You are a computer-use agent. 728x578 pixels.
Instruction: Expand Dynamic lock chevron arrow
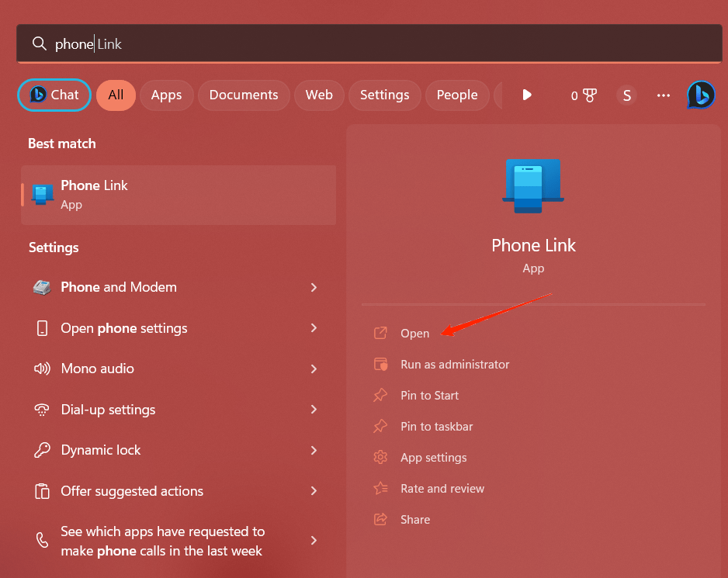[314, 450]
